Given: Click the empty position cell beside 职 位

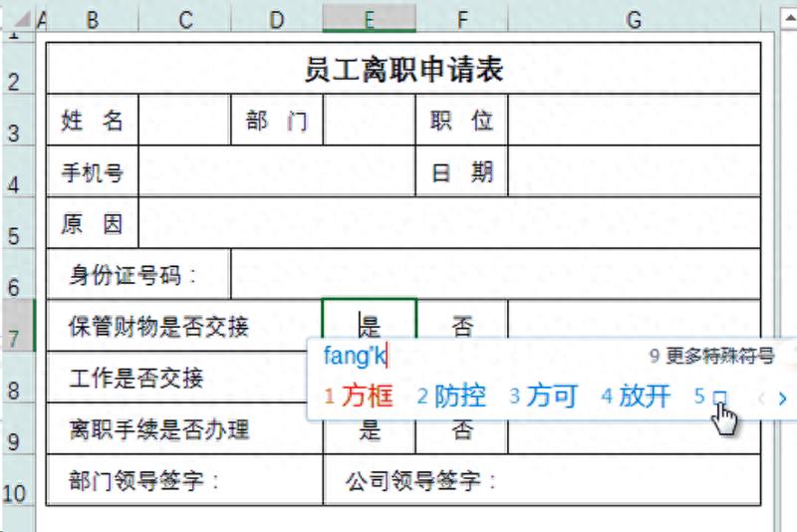Looking at the screenshot, I should [x=635, y=121].
